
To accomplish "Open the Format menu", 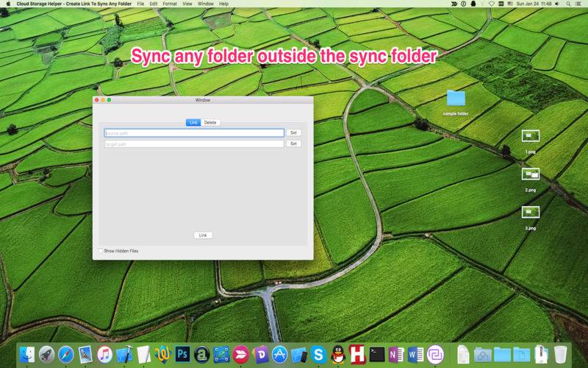I will (170, 4).
